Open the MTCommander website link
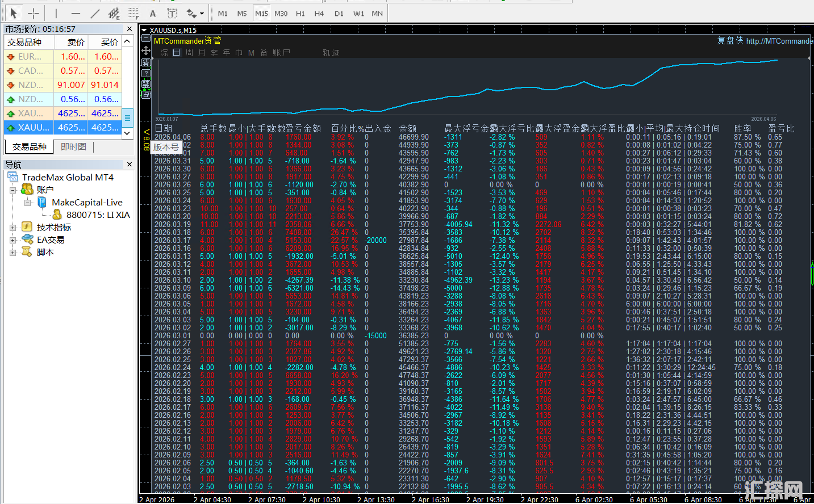The width and height of the screenshot is (814, 504). point(779,41)
